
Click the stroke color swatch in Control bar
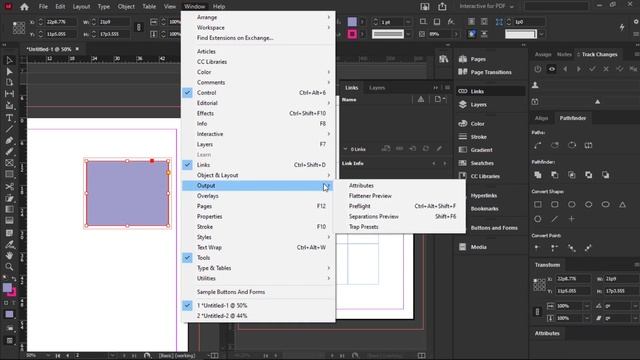tap(352, 34)
